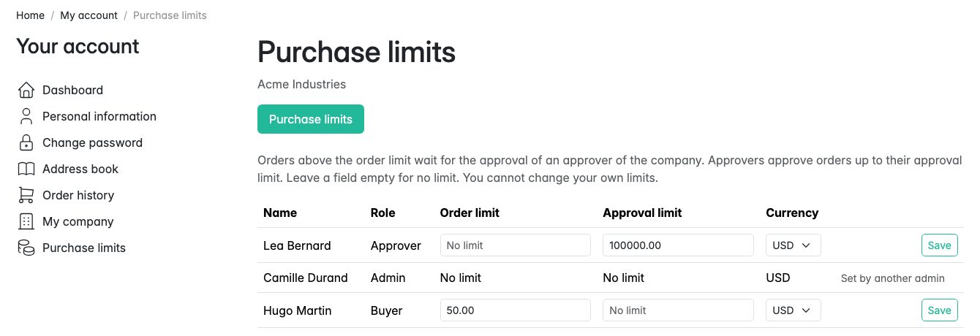Viewport: 980px width, 336px height.
Task: Open the Change password page
Action: [92, 142]
